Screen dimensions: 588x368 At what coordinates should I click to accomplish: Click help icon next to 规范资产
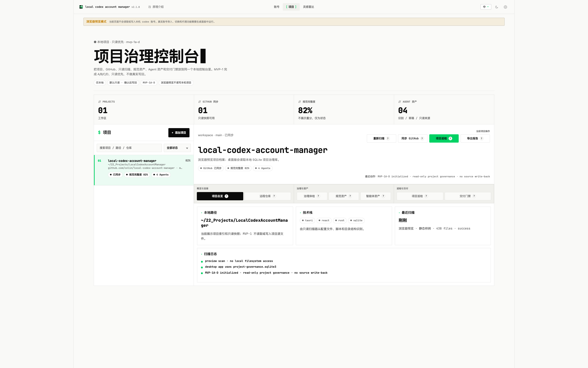tap(350, 196)
